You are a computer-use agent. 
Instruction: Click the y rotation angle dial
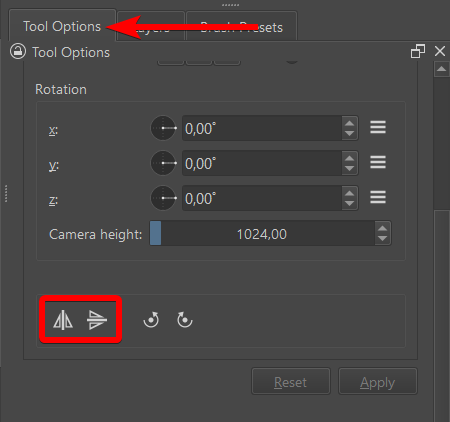[163, 163]
